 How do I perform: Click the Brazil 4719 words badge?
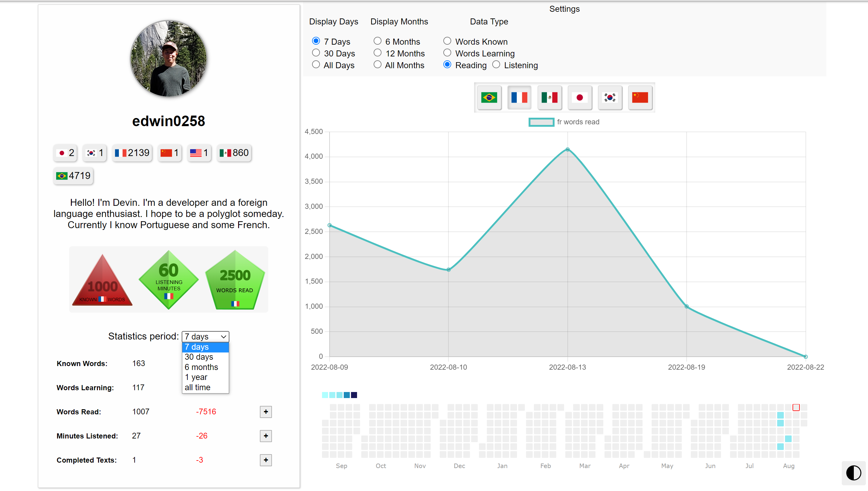click(x=73, y=176)
